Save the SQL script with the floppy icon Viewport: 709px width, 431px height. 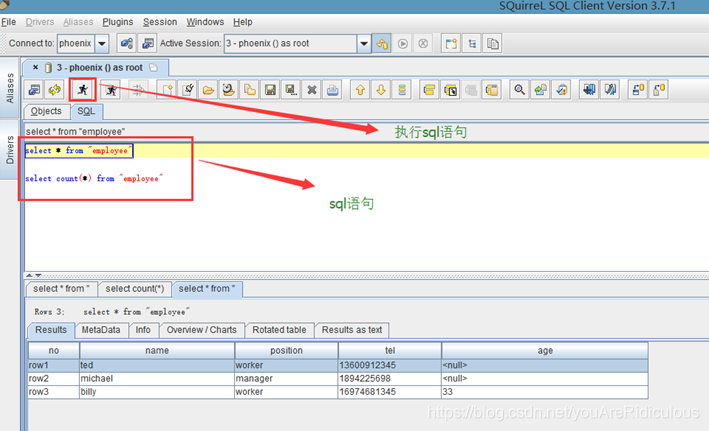point(270,90)
